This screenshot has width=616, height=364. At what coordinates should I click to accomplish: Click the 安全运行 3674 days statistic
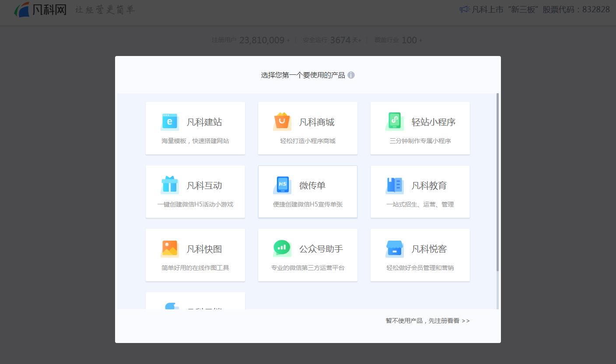point(332,40)
